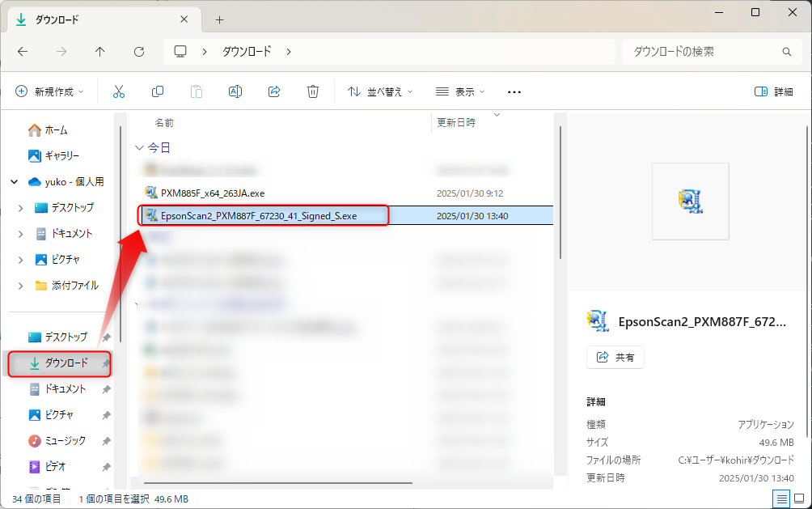This screenshot has width=812, height=509.
Task: Refresh the folder view
Action: tap(139, 51)
